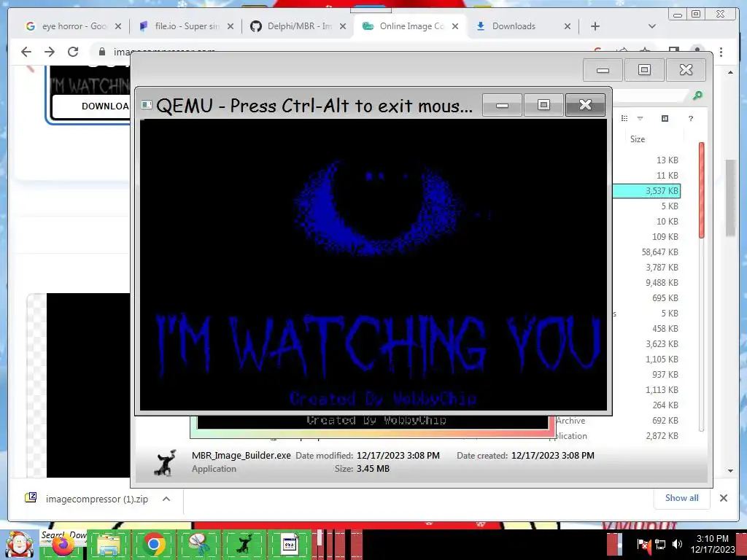Click the MBR_Image_Builder.exe name in details pane
Screen dimensions: 747x560
pyautogui.click(x=241, y=455)
